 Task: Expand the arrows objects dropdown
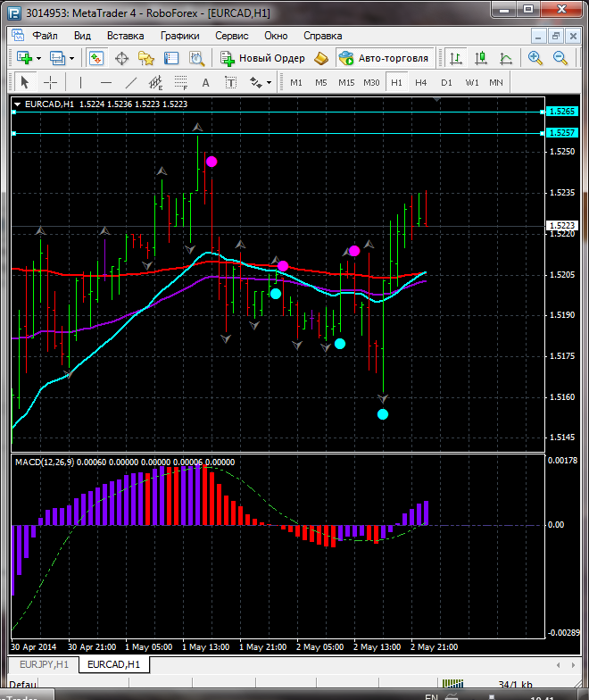(269, 82)
